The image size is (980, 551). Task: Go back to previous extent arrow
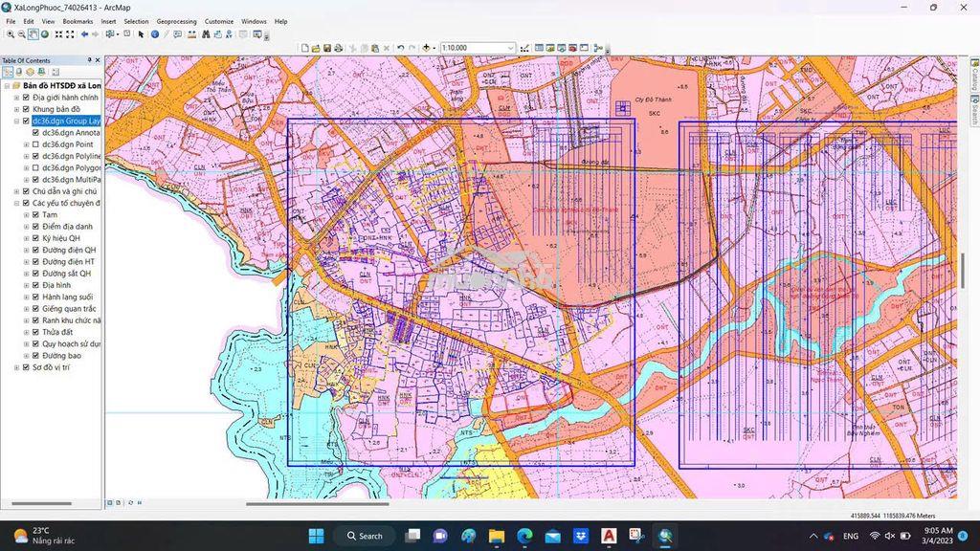84,34
